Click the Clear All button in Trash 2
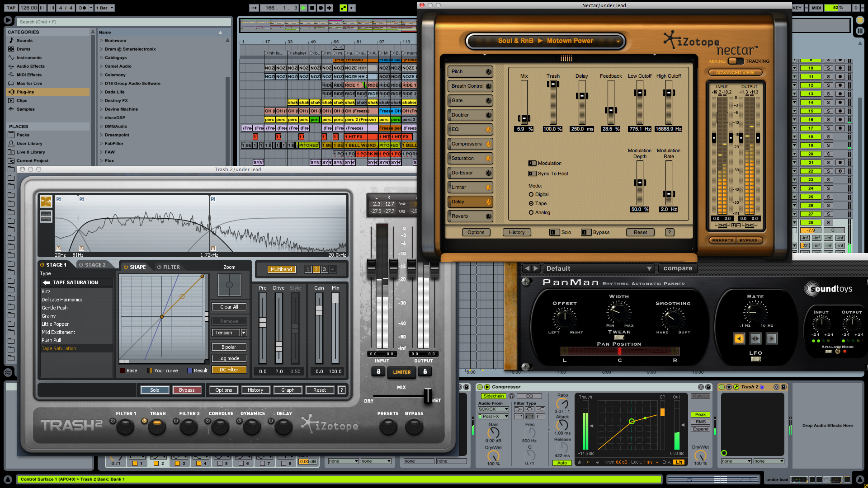Viewport: 868px width, 488px height. click(229, 307)
